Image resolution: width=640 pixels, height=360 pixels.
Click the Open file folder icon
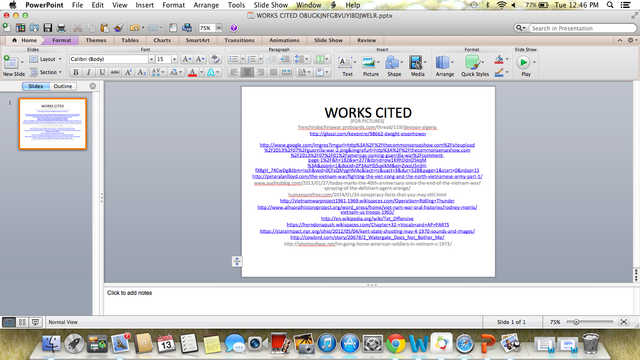[34, 28]
